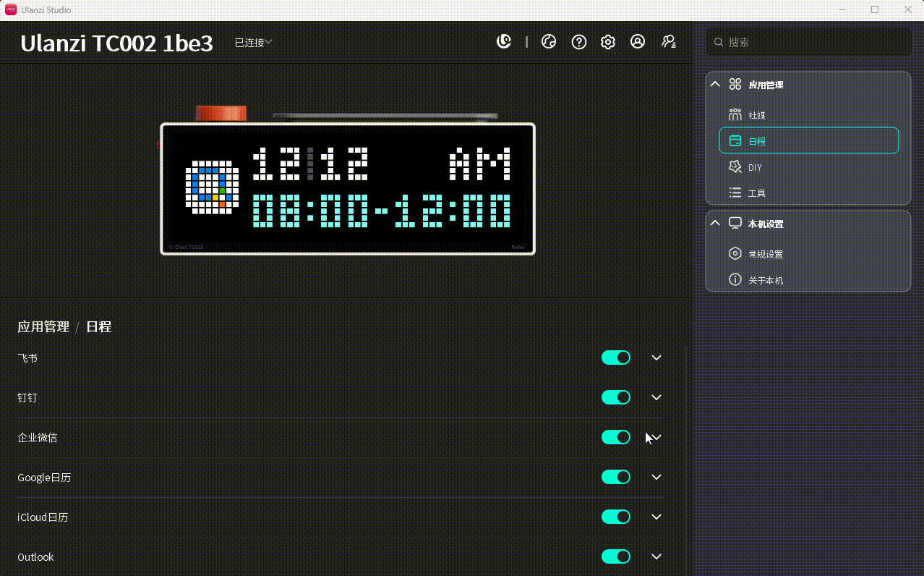Click the orange button on clock preview
Viewport: 924px width, 576px height.
pyautogui.click(x=221, y=114)
